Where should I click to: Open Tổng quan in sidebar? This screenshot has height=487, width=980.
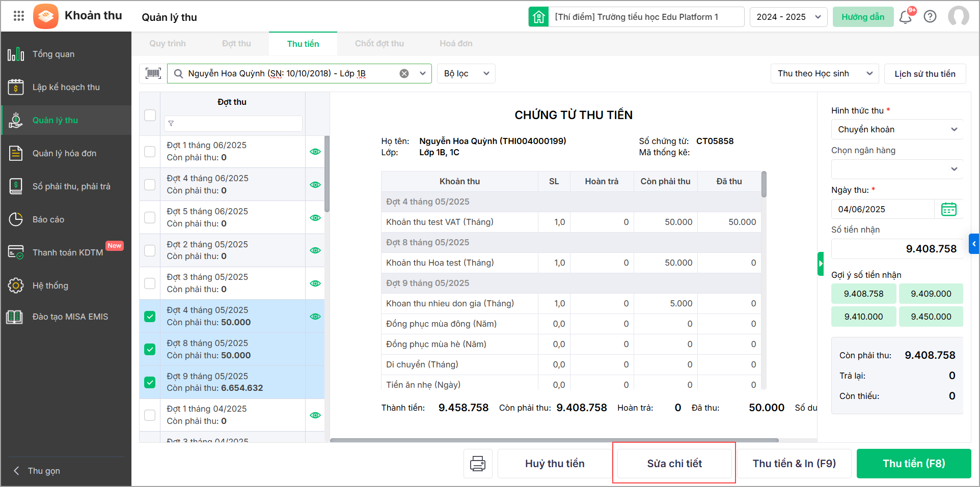point(66,54)
